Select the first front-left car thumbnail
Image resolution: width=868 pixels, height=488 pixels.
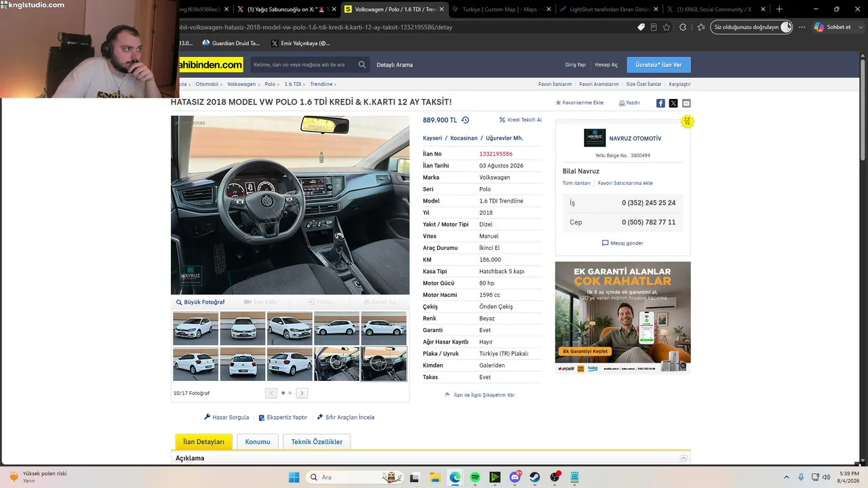[x=196, y=329]
